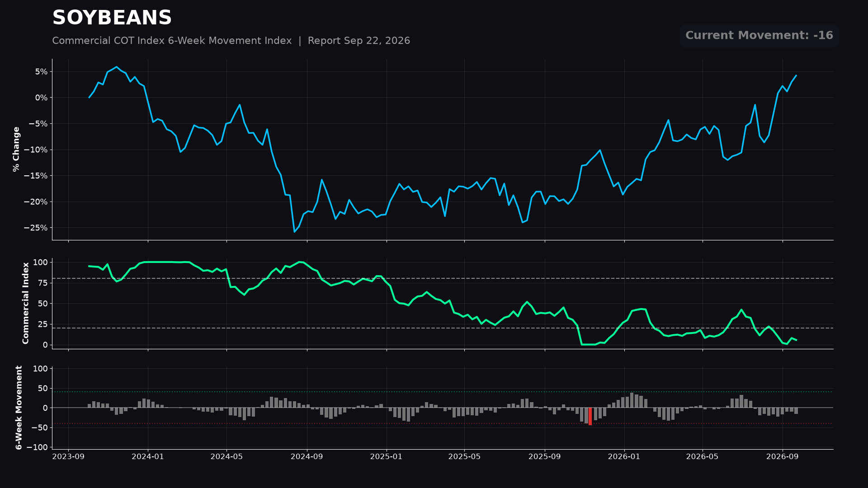The height and width of the screenshot is (488, 868).
Task: Select the red bar in 6-Week Movement
Action: click(590, 416)
